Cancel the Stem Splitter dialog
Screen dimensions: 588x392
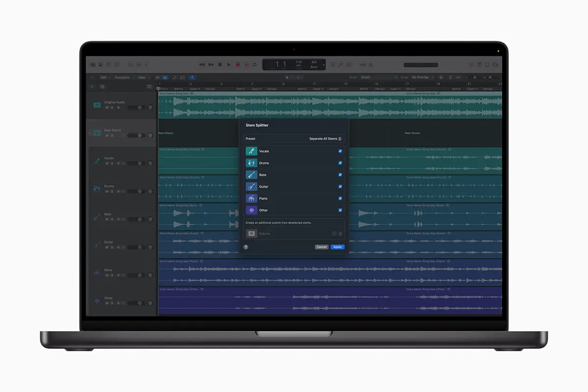(x=321, y=247)
